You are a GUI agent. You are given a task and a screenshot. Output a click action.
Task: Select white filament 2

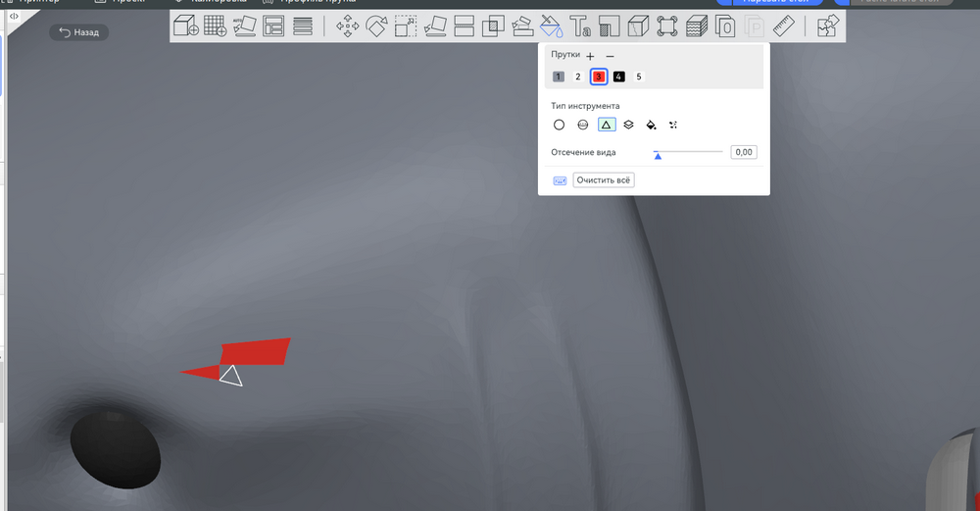578,77
